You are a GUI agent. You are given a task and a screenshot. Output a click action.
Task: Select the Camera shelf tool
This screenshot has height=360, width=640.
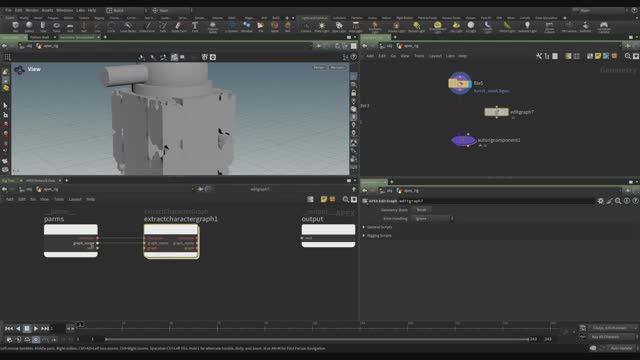pyautogui.click(x=306, y=27)
